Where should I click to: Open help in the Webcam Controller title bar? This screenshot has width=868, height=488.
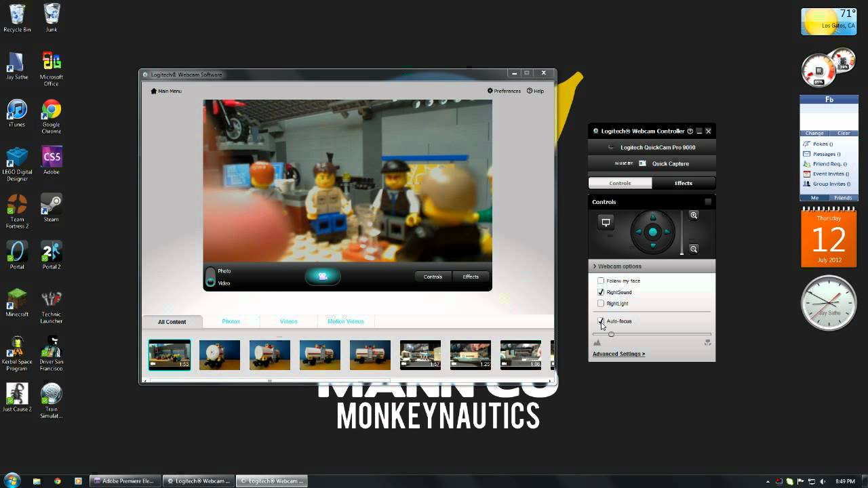coord(690,131)
